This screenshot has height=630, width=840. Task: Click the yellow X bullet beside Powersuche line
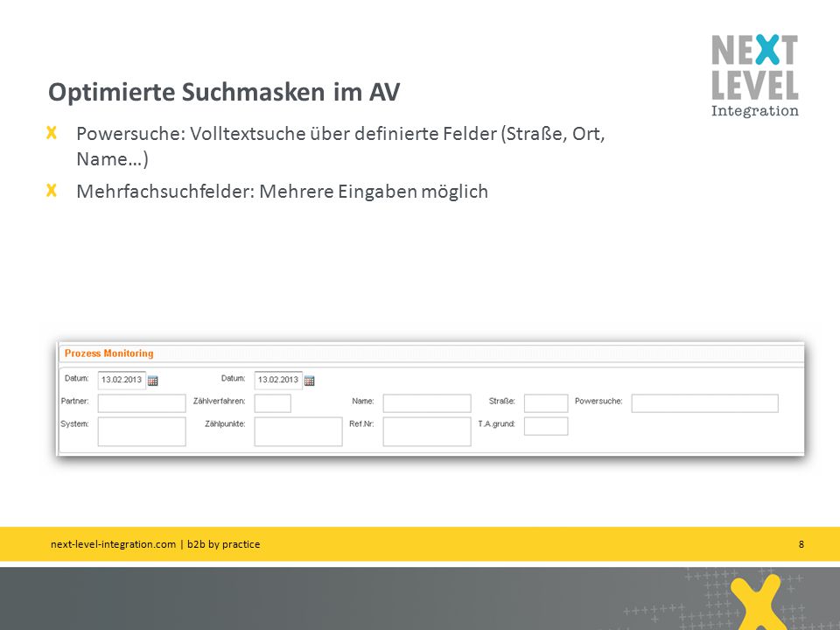point(52,132)
